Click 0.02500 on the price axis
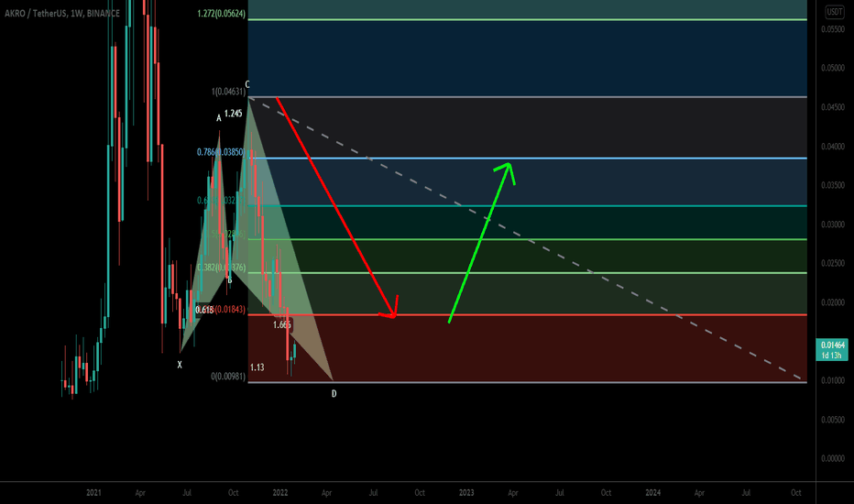The image size is (854, 504). click(x=833, y=263)
